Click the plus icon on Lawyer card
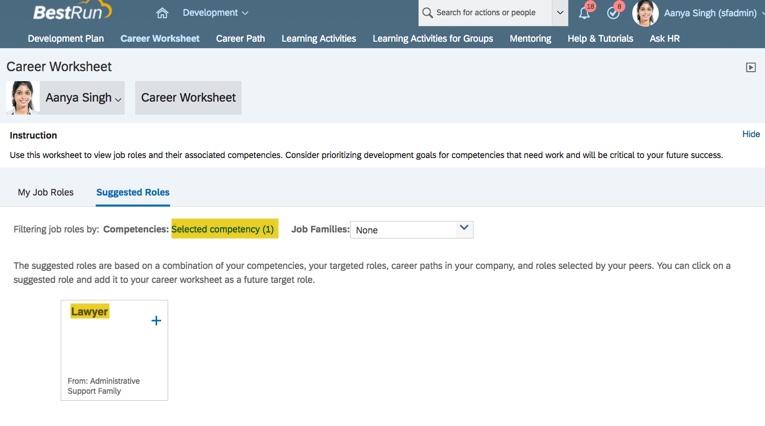 156,321
